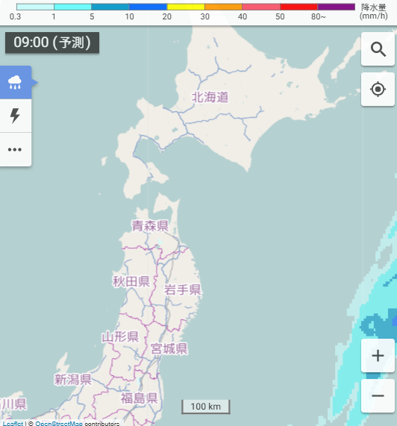Click the orange 30-40 legend swatch
Image resolution: width=397 pixels, height=426 pixels.
tap(223, 7)
